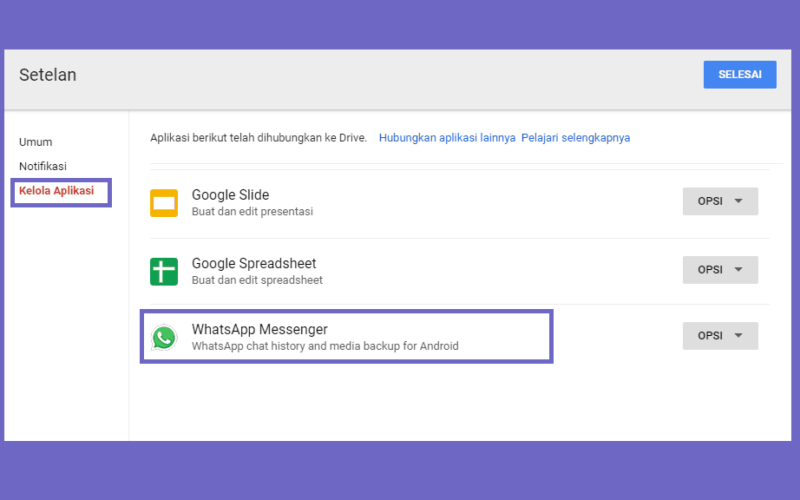Click the SELESAI button
The image size is (800, 500).
pos(740,74)
